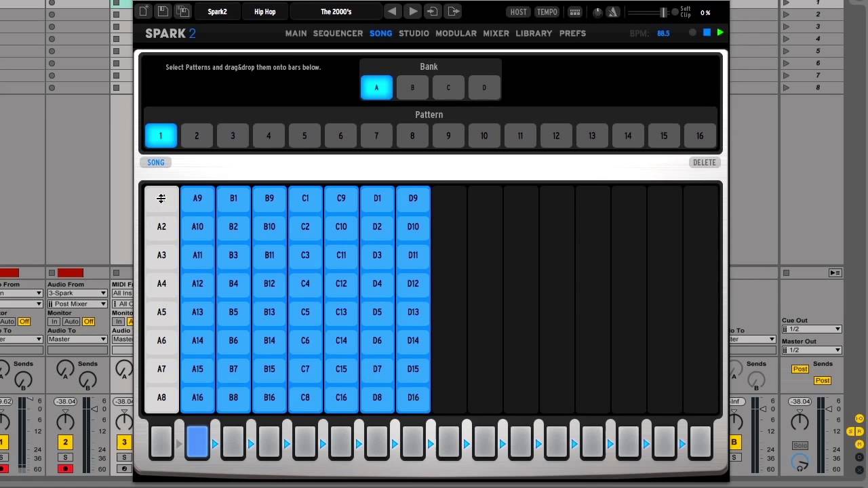Adjust the Spark master volume slider
868x488 pixels.
coord(663,12)
